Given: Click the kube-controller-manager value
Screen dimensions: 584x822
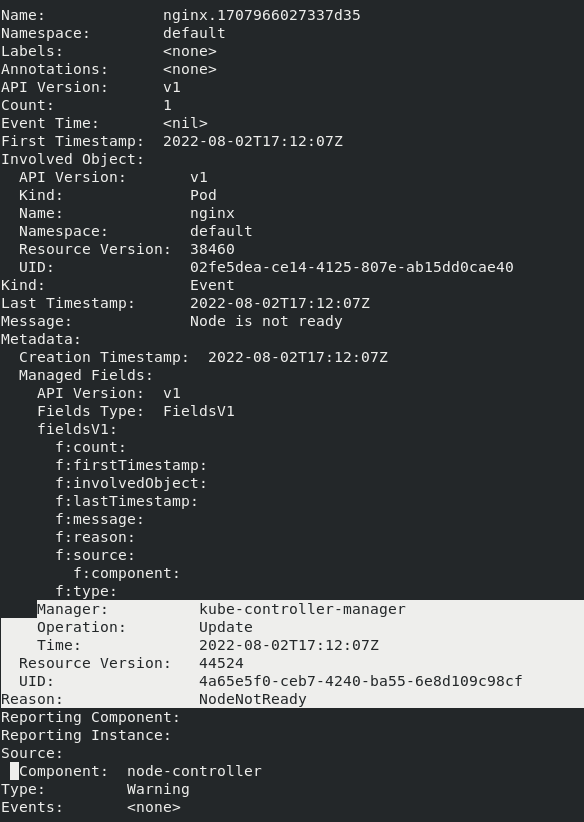Looking at the screenshot, I should click(x=302, y=609).
